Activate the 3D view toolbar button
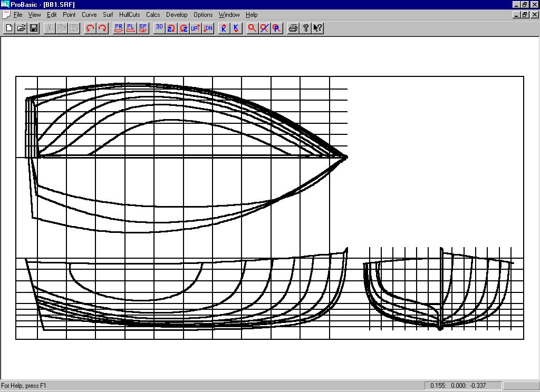Image resolution: width=540 pixels, height=392 pixels. [159, 28]
